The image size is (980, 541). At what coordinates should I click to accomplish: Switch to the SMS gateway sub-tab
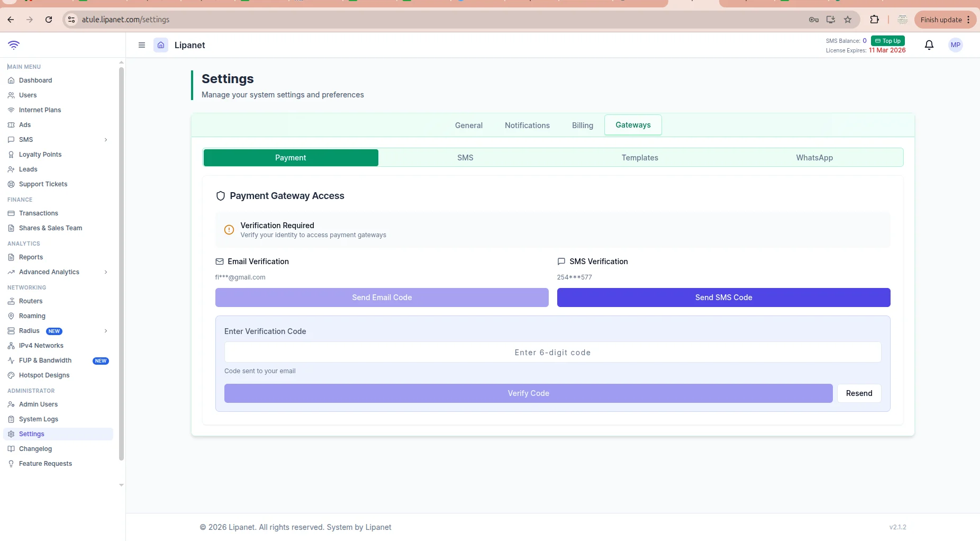pos(465,158)
